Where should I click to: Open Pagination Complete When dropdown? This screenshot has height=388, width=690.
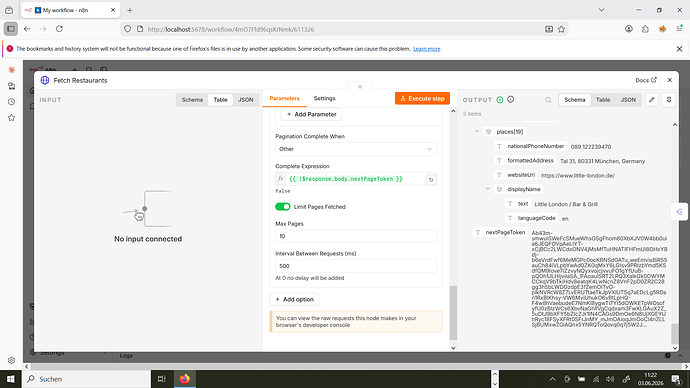pyautogui.click(x=356, y=149)
